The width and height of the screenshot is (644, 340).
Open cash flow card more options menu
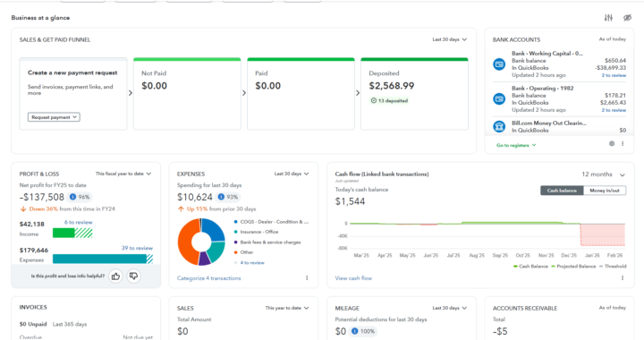pos(623,278)
